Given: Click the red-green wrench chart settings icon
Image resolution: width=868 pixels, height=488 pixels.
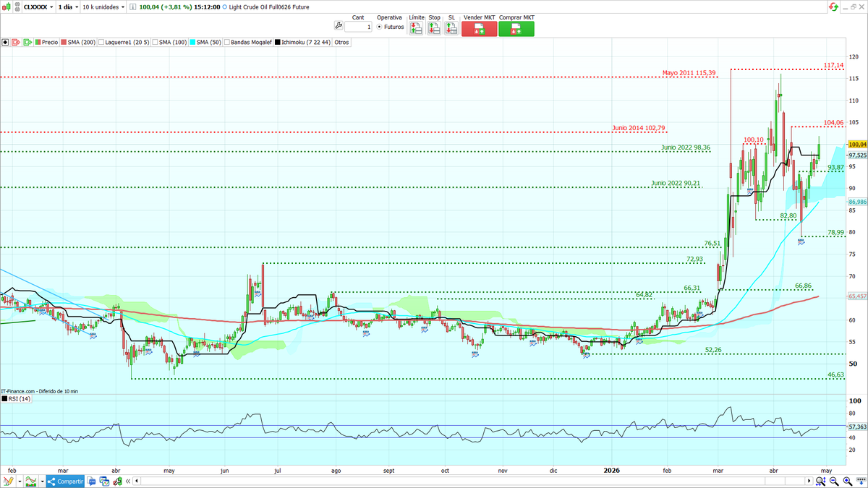Looking at the screenshot, I should point(117,481).
